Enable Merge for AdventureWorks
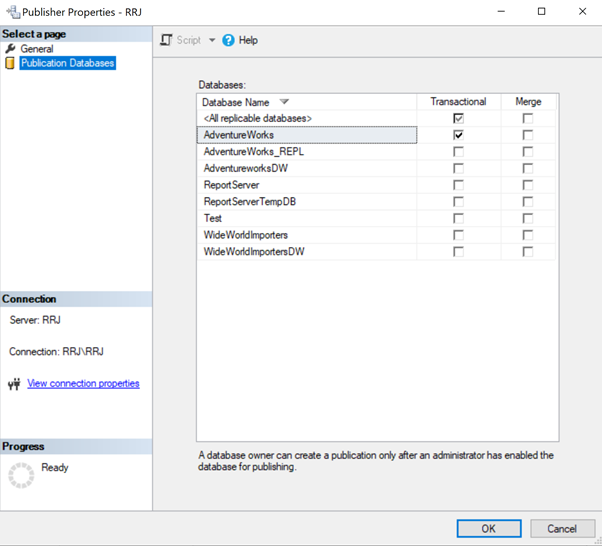This screenshot has height=546, width=602. [528, 135]
